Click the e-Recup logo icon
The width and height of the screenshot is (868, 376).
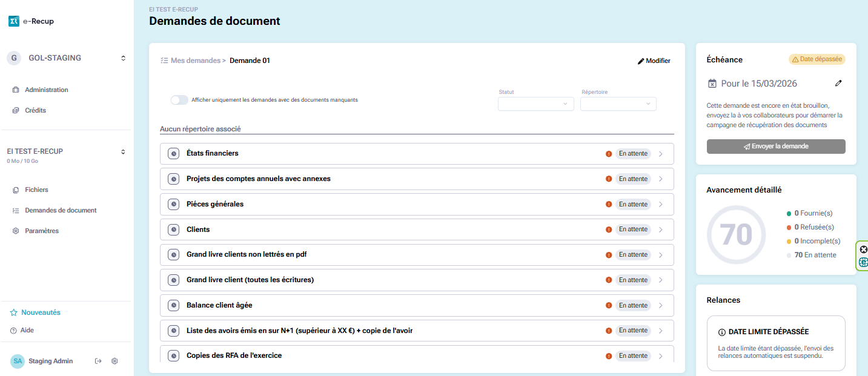(x=13, y=21)
